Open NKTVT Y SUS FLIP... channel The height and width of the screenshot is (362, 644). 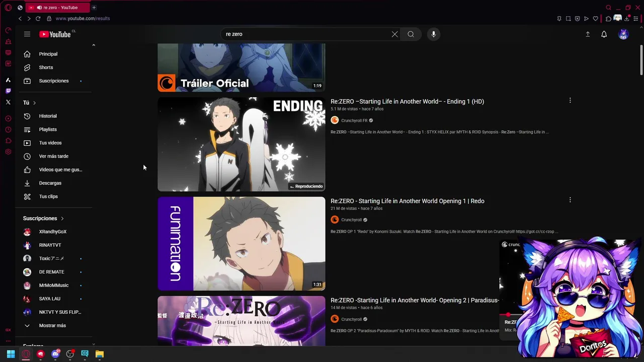(x=54, y=312)
